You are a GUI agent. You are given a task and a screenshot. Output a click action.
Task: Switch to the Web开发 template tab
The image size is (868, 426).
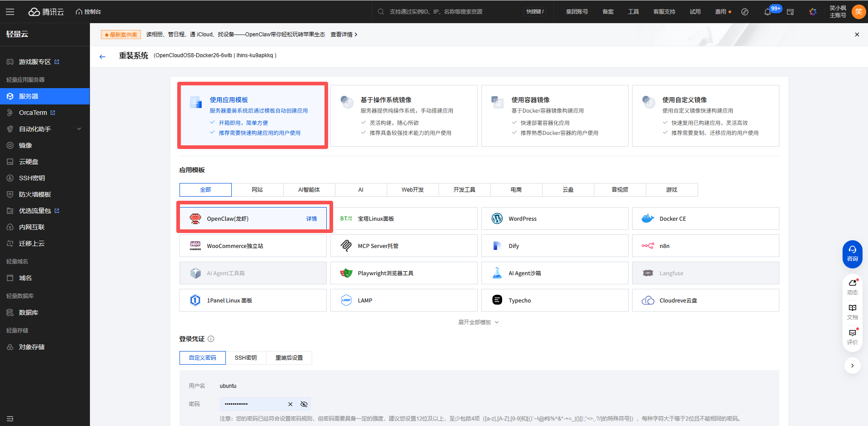(x=413, y=190)
